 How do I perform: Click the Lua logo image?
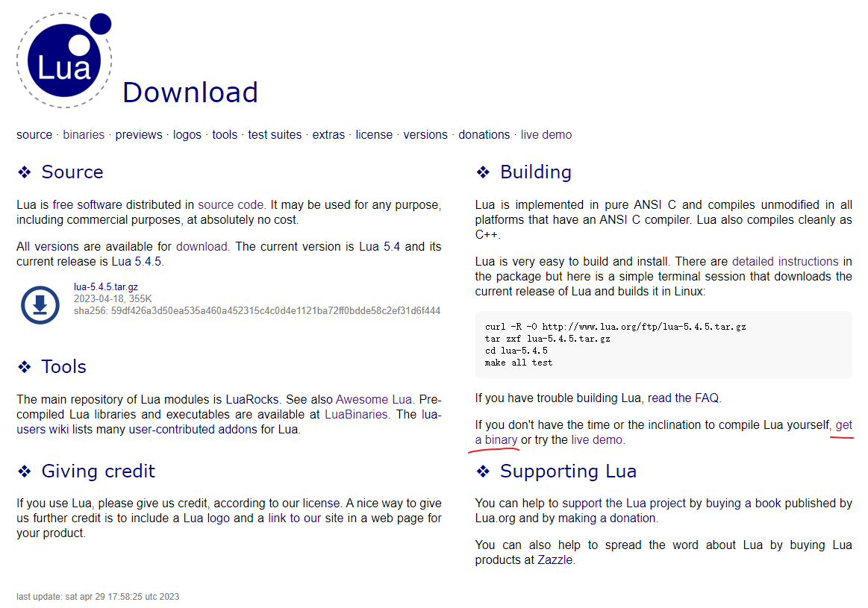[x=64, y=58]
